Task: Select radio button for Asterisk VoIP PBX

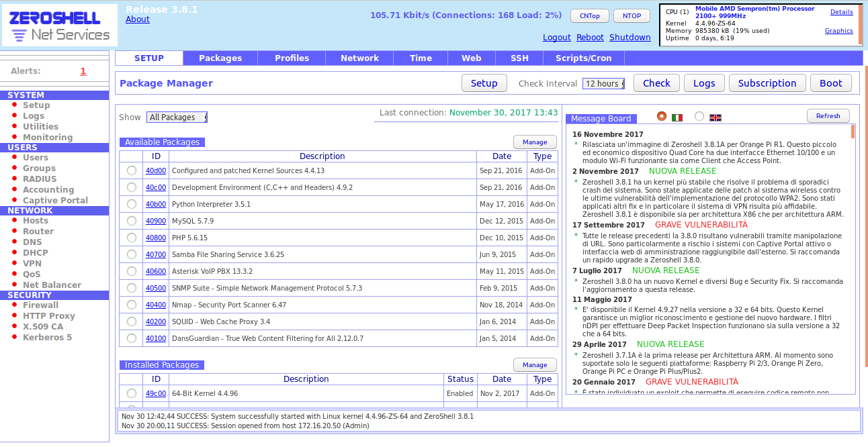Action: point(132,271)
